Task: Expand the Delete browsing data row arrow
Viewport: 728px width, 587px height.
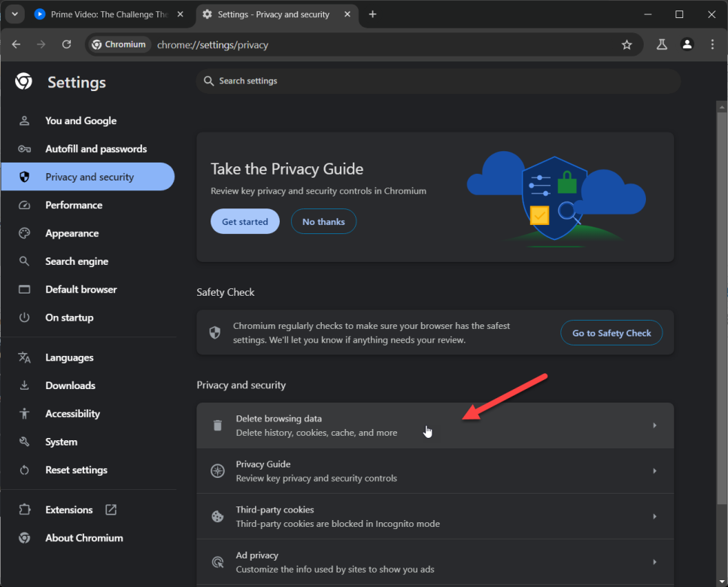Action: pyautogui.click(x=654, y=425)
